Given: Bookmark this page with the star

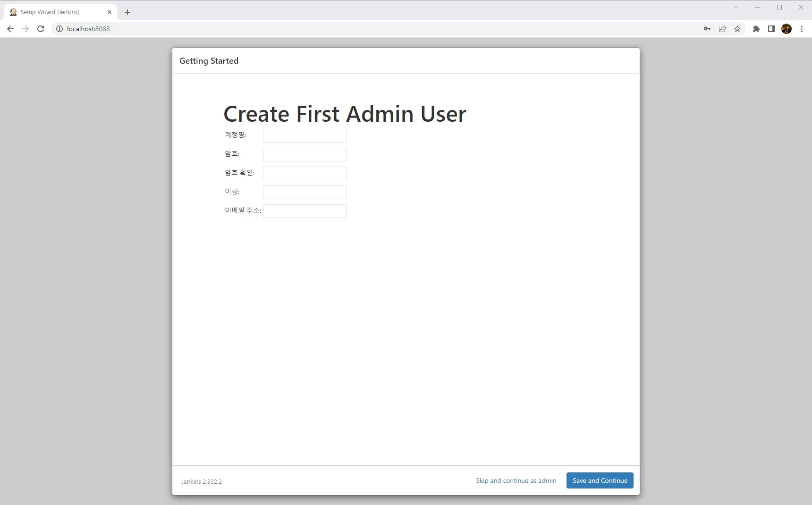Looking at the screenshot, I should pos(737,29).
